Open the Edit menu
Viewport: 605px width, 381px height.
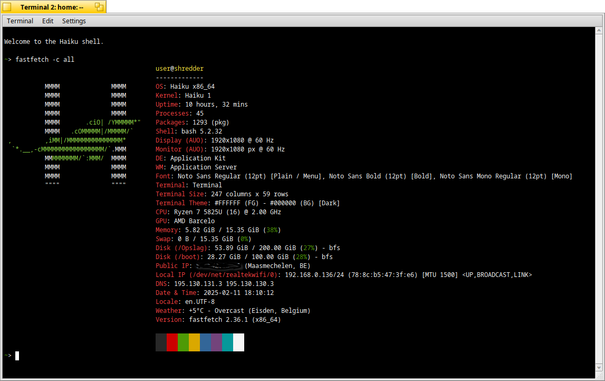(x=47, y=21)
